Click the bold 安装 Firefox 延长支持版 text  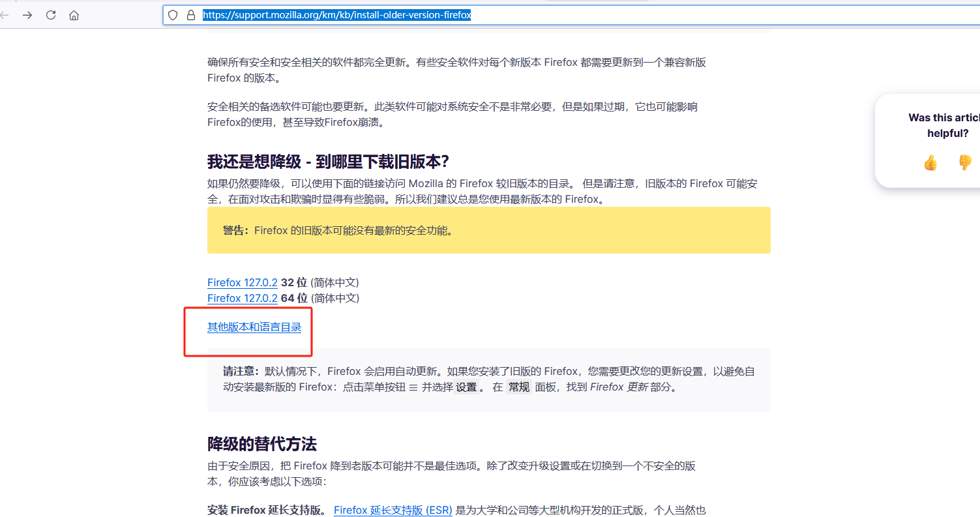(x=266, y=510)
